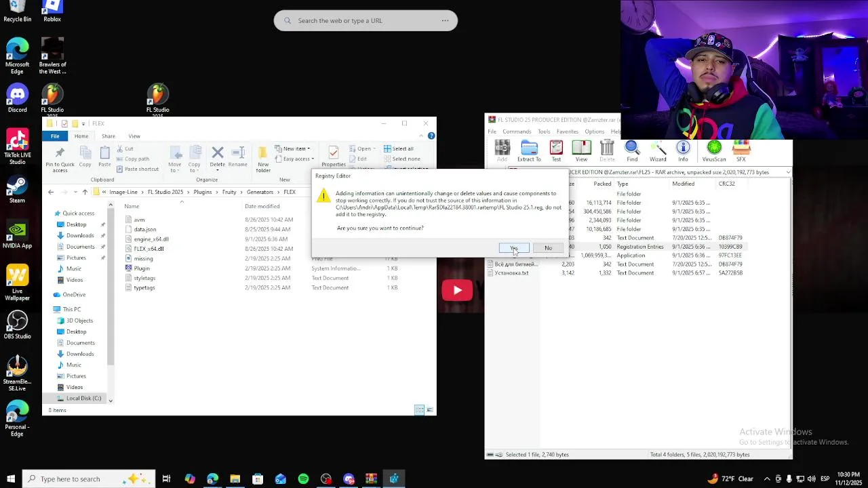The image size is (868, 488).
Task: Click Rename in the Organize group
Action: pyautogui.click(x=238, y=157)
